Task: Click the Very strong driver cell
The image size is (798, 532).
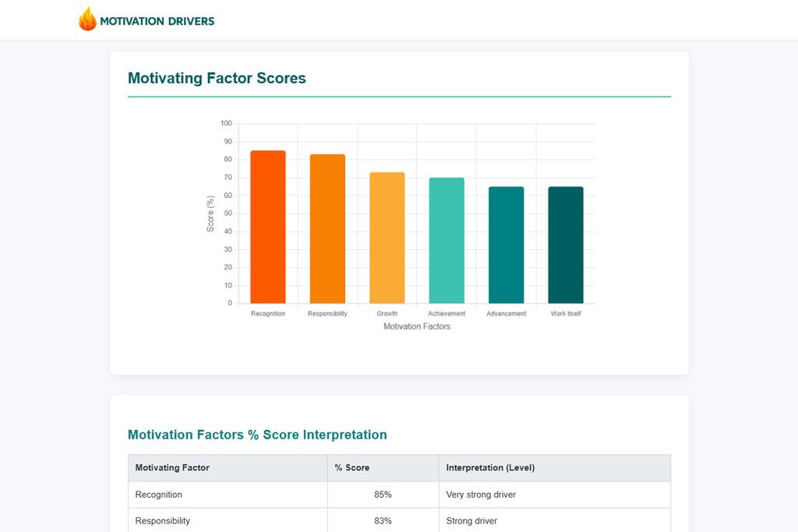Action: 481,495
